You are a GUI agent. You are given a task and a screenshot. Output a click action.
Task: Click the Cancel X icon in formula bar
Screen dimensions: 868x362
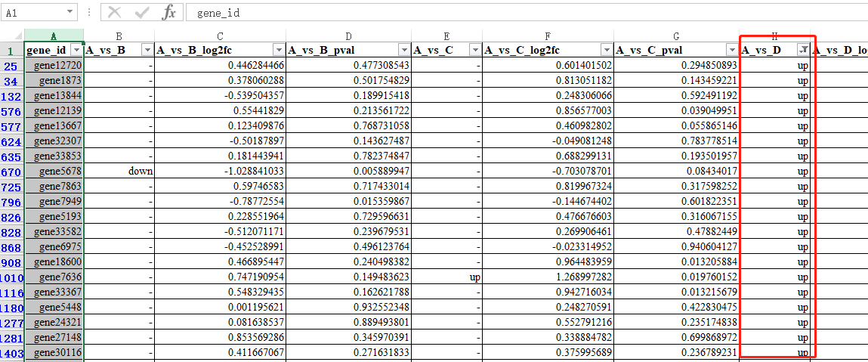[115, 12]
